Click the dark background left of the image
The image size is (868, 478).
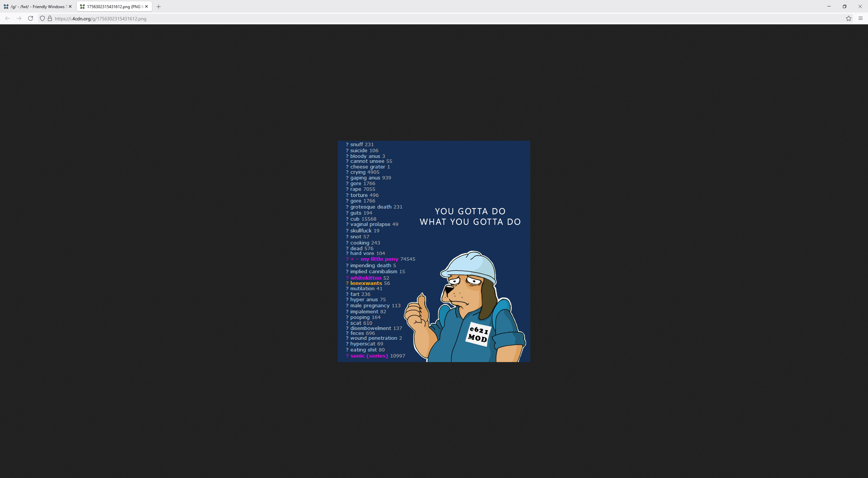point(170,251)
